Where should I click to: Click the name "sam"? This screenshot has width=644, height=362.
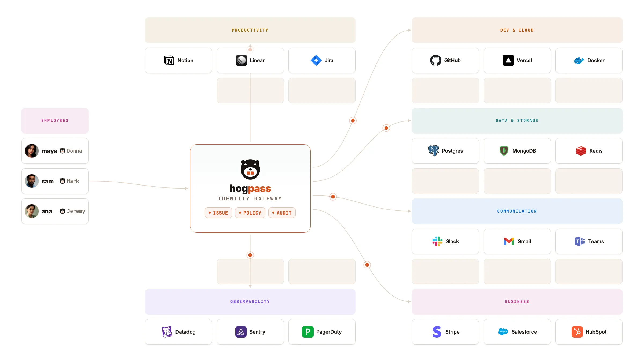coord(47,181)
